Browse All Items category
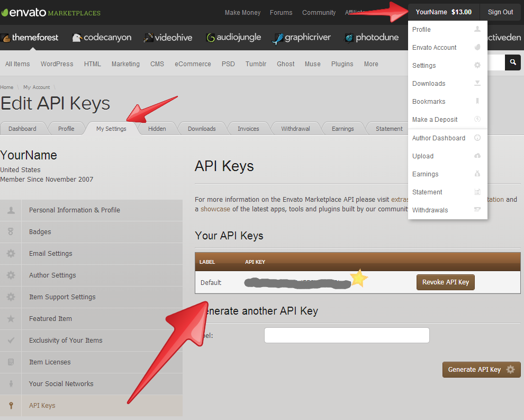This screenshot has width=524, height=420. tap(17, 64)
